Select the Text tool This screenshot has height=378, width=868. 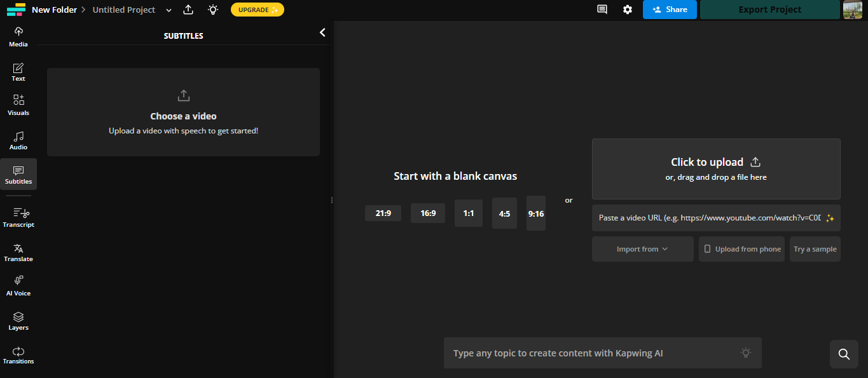pos(18,71)
